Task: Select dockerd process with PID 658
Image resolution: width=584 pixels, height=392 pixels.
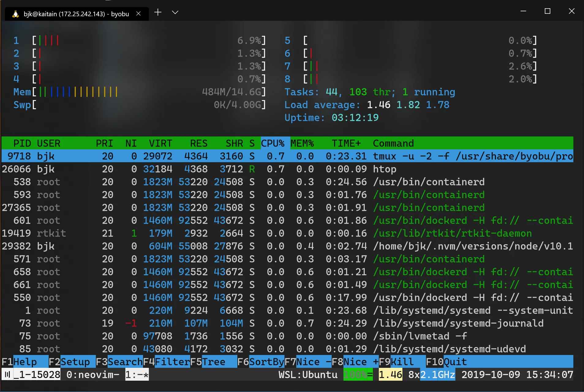Action: 287,272
